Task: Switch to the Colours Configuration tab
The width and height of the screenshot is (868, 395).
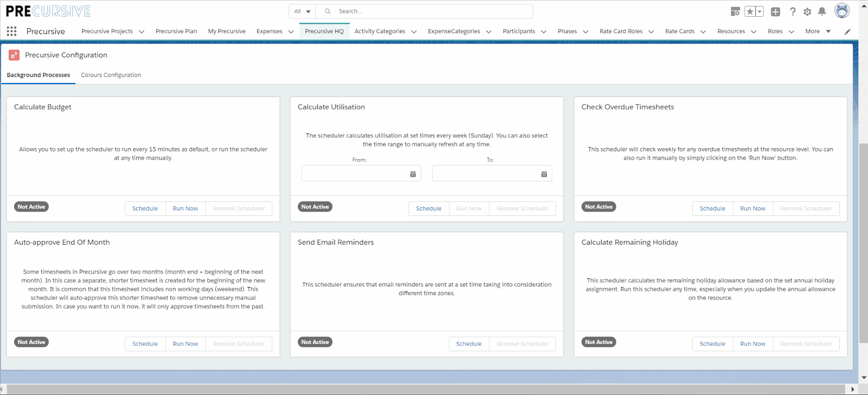Action: coord(111,75)
